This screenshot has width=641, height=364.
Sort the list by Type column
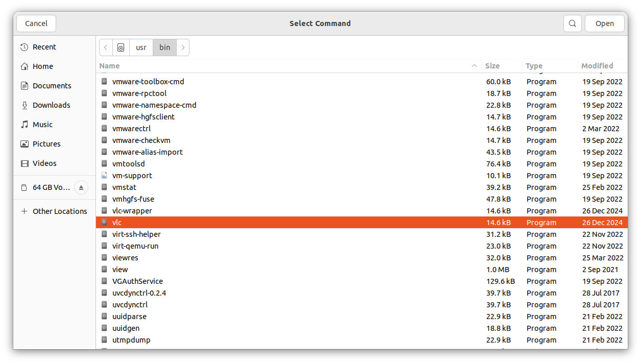coord(534,66)
